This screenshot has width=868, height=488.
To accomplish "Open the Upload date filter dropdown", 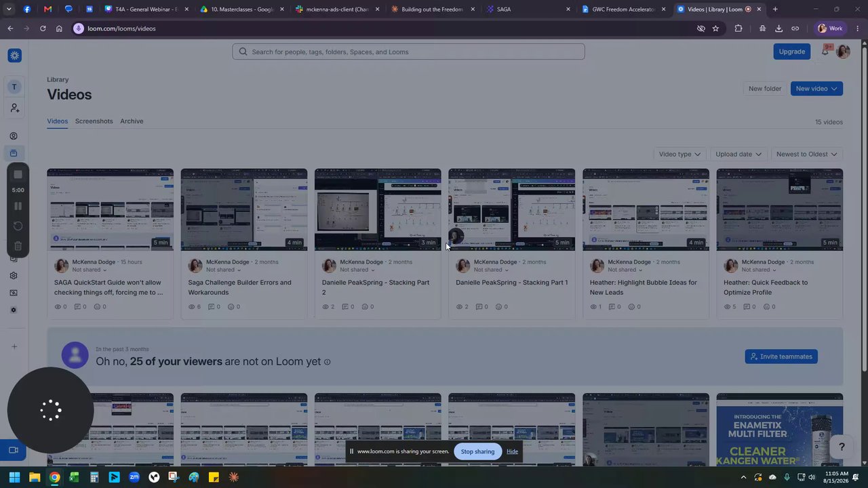I will pyautogui.click(x=738, y=155).
